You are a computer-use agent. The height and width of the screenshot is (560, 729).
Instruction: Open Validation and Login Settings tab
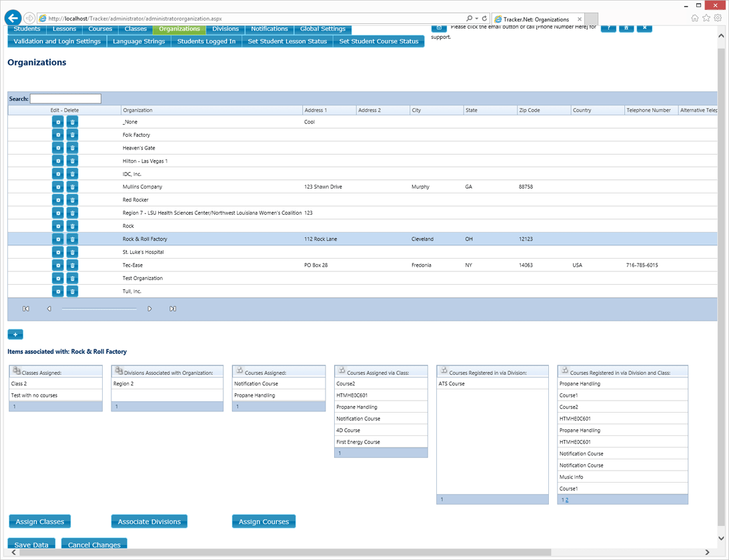[57, 41]
